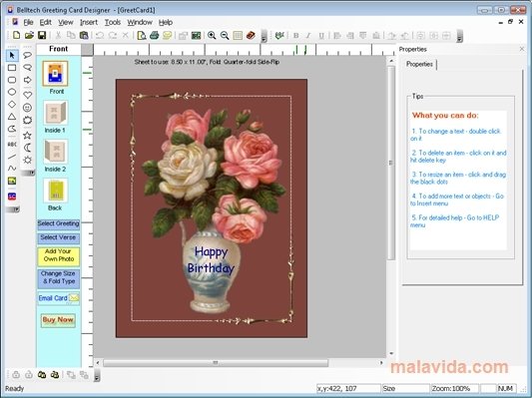Click the insert picture tool icon
Image resolution: width=532 pixels, height=398 pixels.
pyautogui.click(x=12, y=181)
